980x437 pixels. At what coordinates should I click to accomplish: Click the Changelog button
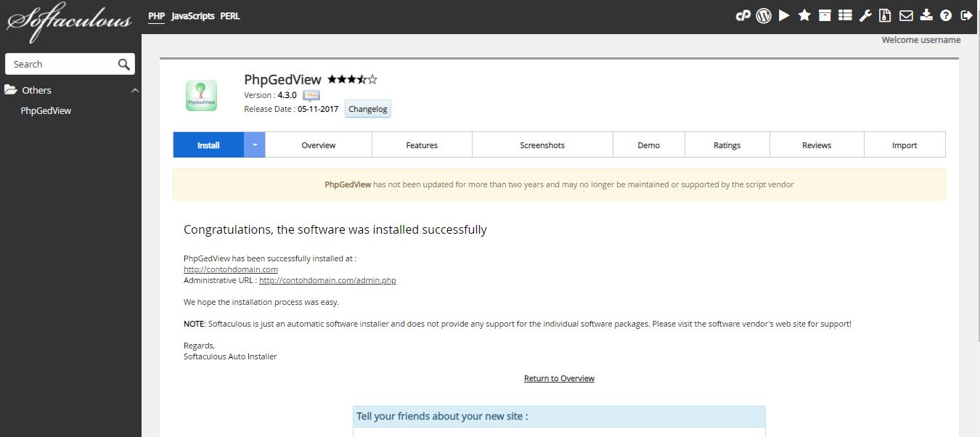(368, 109)
